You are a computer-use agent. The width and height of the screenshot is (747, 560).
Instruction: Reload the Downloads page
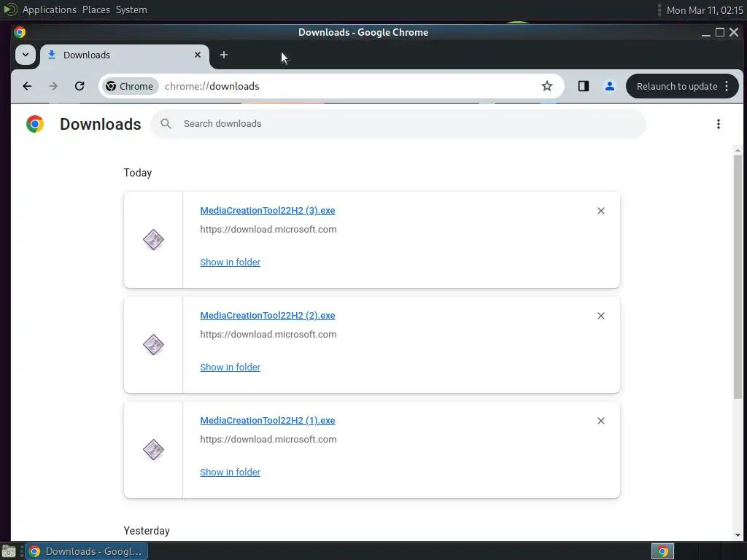[80, 86]
